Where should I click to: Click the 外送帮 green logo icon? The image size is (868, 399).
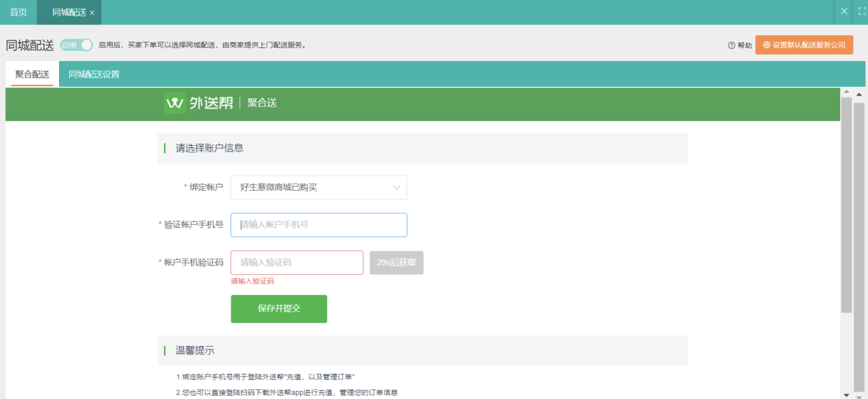coord(174,103)
